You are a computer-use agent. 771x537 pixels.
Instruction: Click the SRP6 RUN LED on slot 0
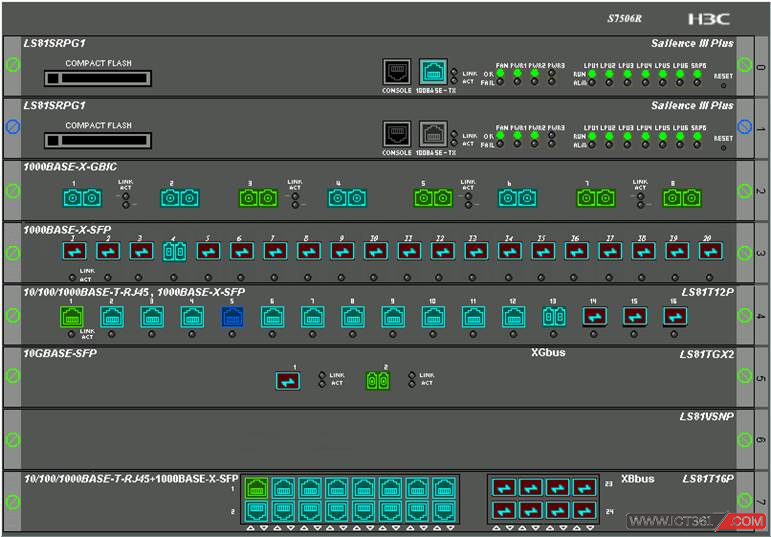pos(697,73)
